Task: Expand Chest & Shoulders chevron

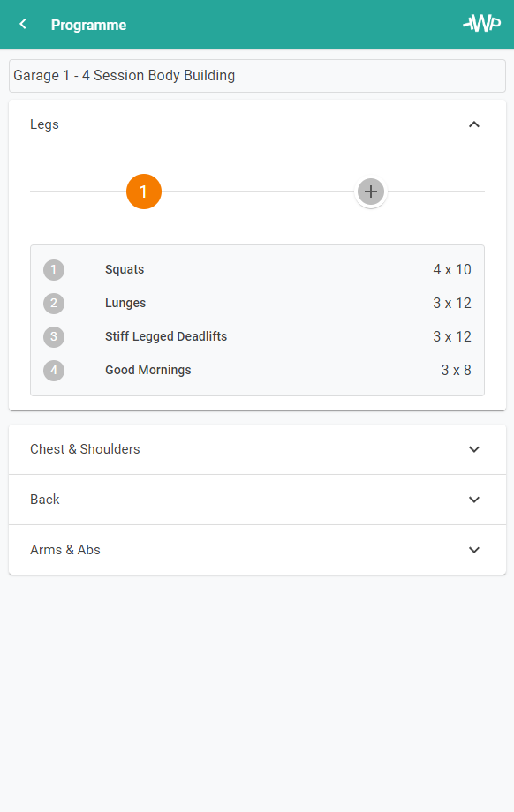Action: 474,449
